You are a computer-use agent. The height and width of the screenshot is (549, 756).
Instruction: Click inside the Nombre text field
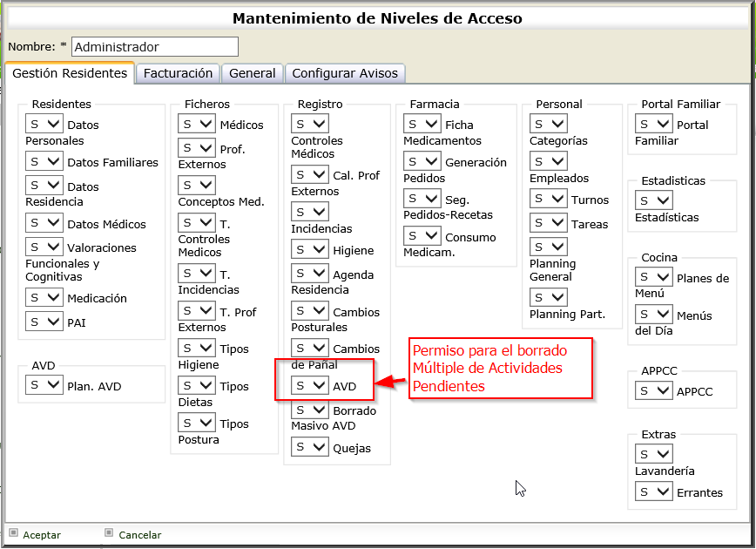pyautogui.click(x=152, y=46)
